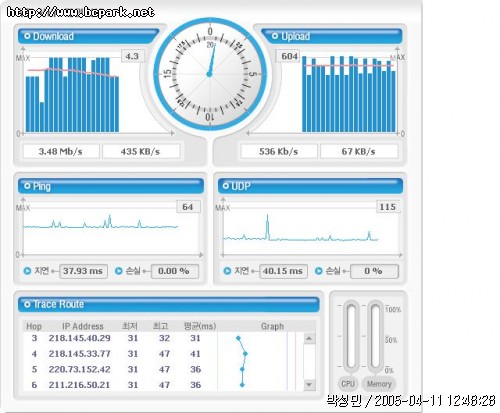Click the 67 KB/s upload speed field
The width and height of the screenshot is (500, 413).
coord(359,152)
